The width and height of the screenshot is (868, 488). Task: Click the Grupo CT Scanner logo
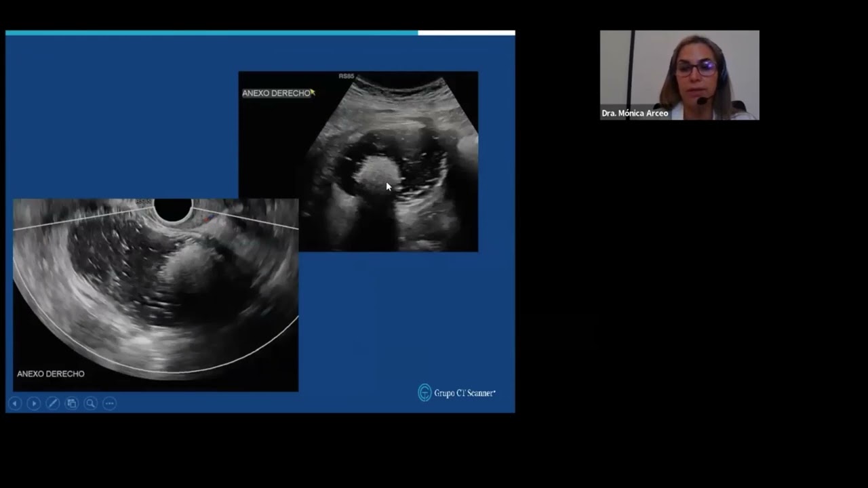pos(456,393)
